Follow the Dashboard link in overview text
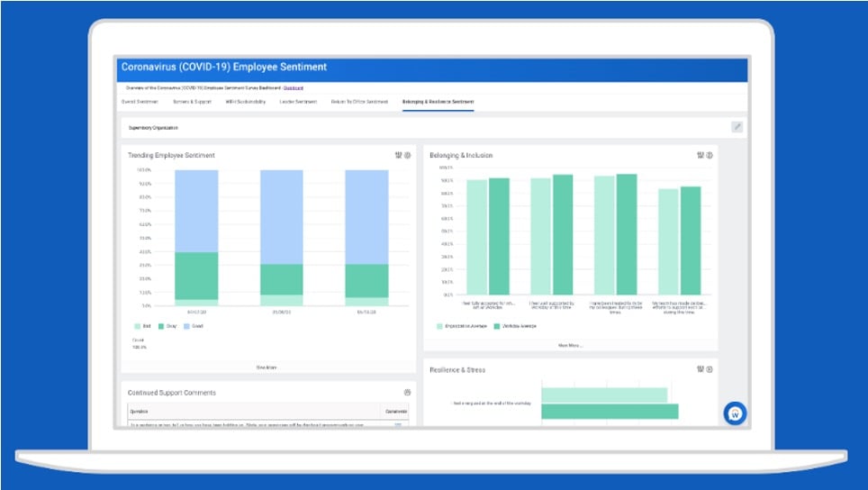The width and height of the screenshot is (868, 490). pos(294,88)
